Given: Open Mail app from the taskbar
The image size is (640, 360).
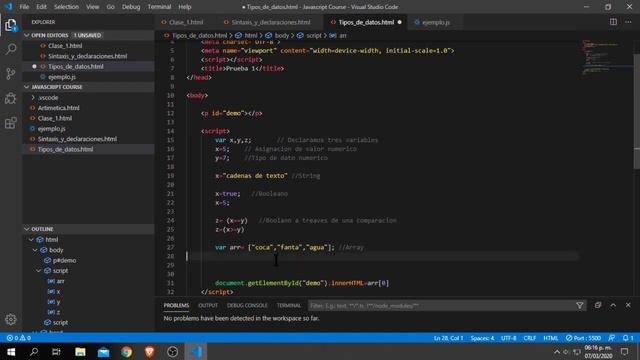Looking at the screenshot, I should coord(103,352).
